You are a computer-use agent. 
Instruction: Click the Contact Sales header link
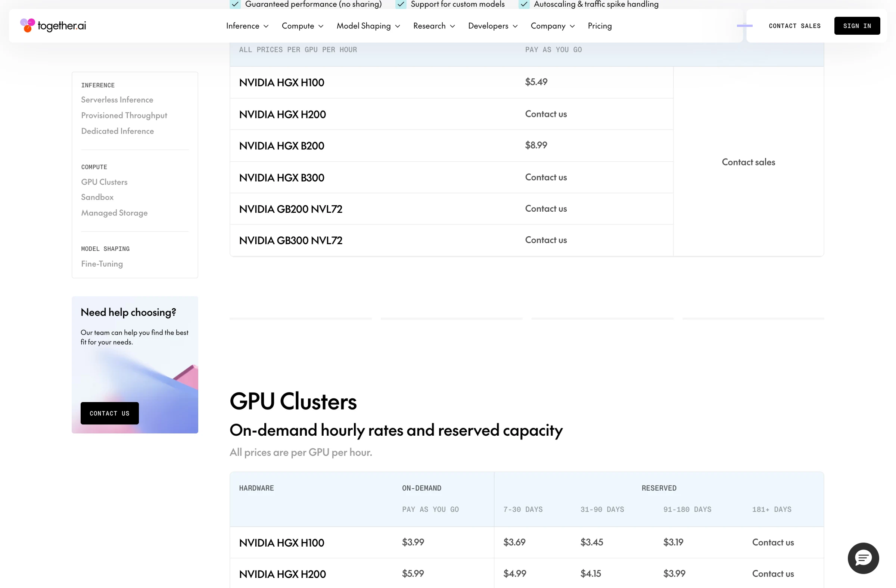pyautogui.click(x=794, y=26)
